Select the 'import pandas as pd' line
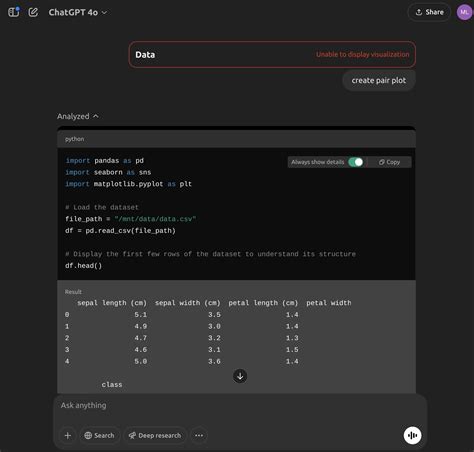Screen dimensions: 474x452 (x=104, y=161)
